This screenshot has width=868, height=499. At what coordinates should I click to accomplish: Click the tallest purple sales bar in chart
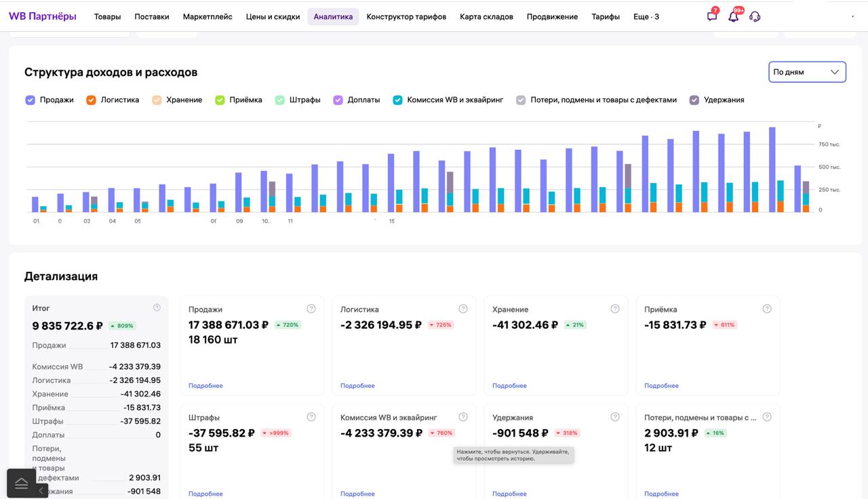(x=772, y=169)
